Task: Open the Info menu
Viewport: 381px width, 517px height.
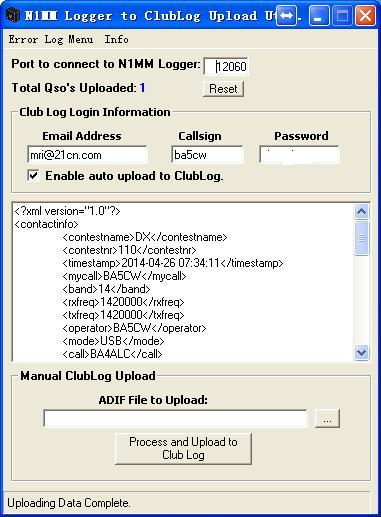Action: [116, 39]
